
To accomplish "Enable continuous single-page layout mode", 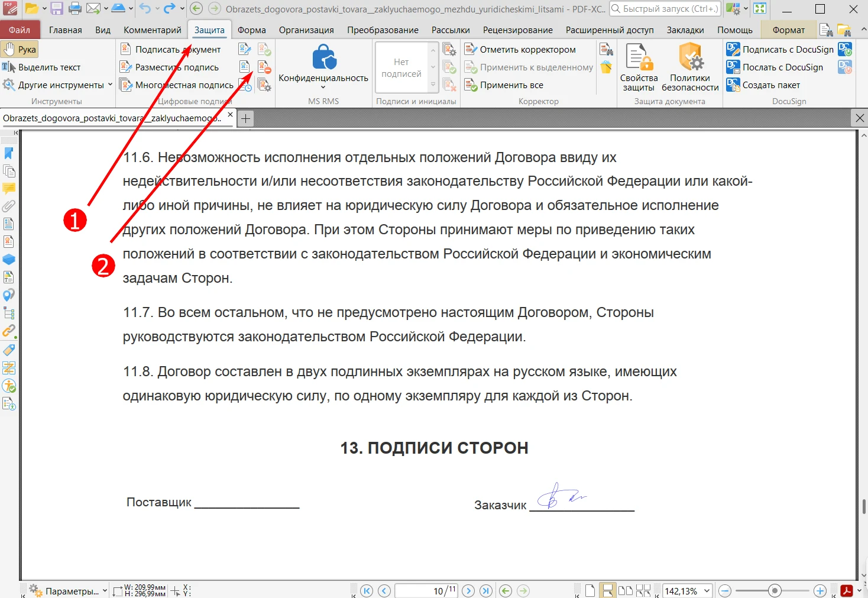I will point(607,590).
